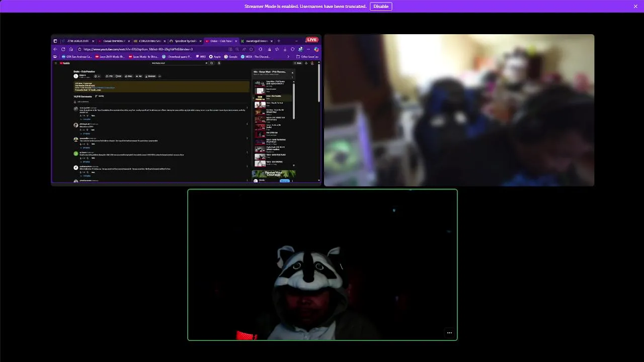The width and height of the screenshot is (644, 362).
Task: Expand the bookmarks bar overflow chevron
Action: click(288, 56)
